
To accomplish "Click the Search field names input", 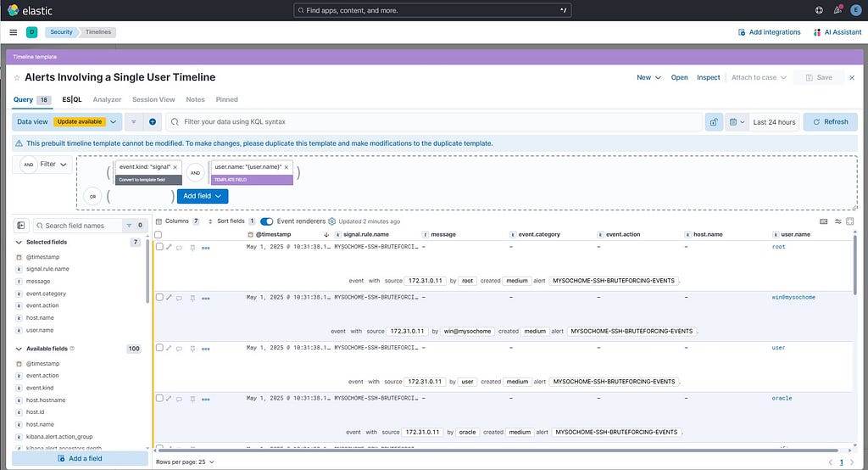I will pos(77,226).
